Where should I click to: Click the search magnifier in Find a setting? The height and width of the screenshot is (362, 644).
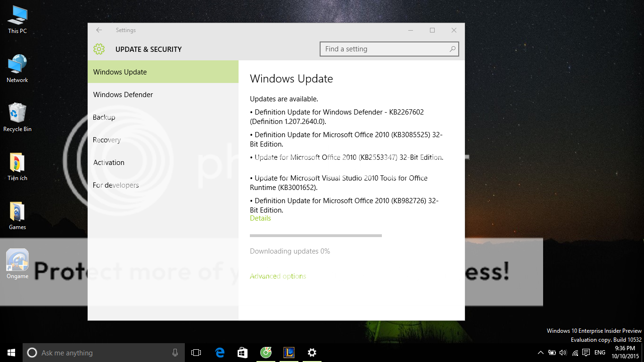(x=452, y=49)
